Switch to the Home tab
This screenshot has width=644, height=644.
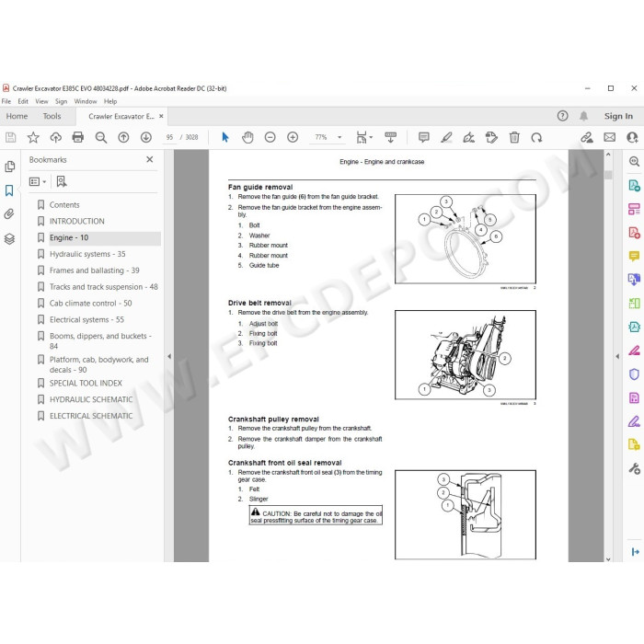tap(17, 116)
